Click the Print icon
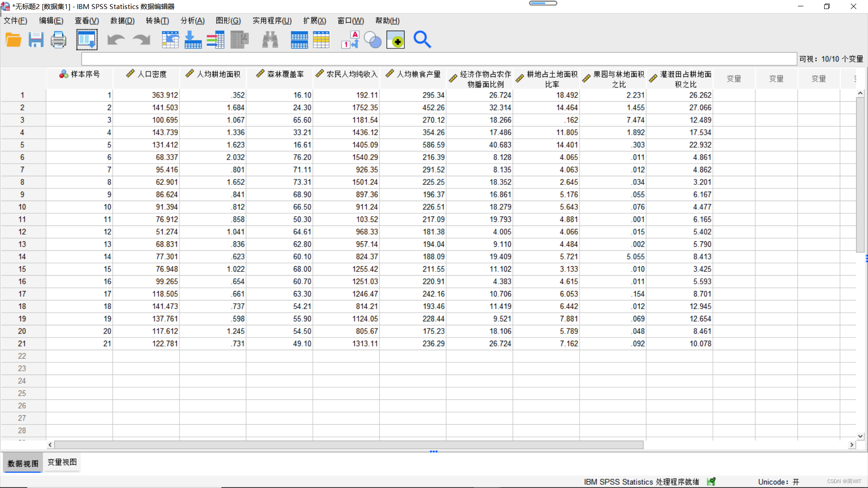The image size is (868, 488). (x=58, y=40)
